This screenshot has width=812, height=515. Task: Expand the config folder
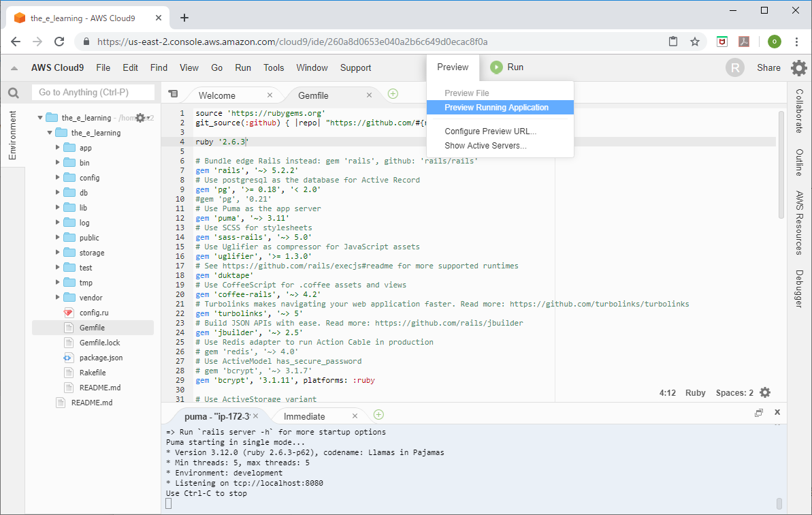tap(57, 178)
